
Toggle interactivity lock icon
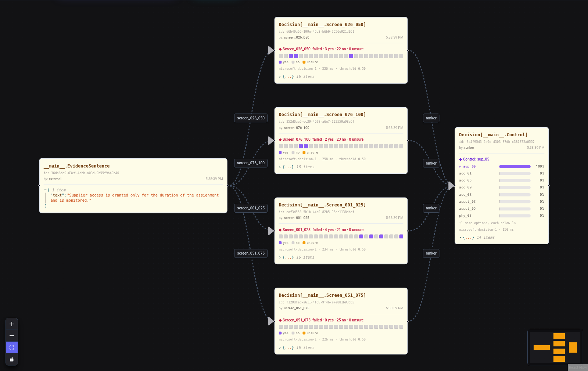pyautogui.click(x=12, y=359)
